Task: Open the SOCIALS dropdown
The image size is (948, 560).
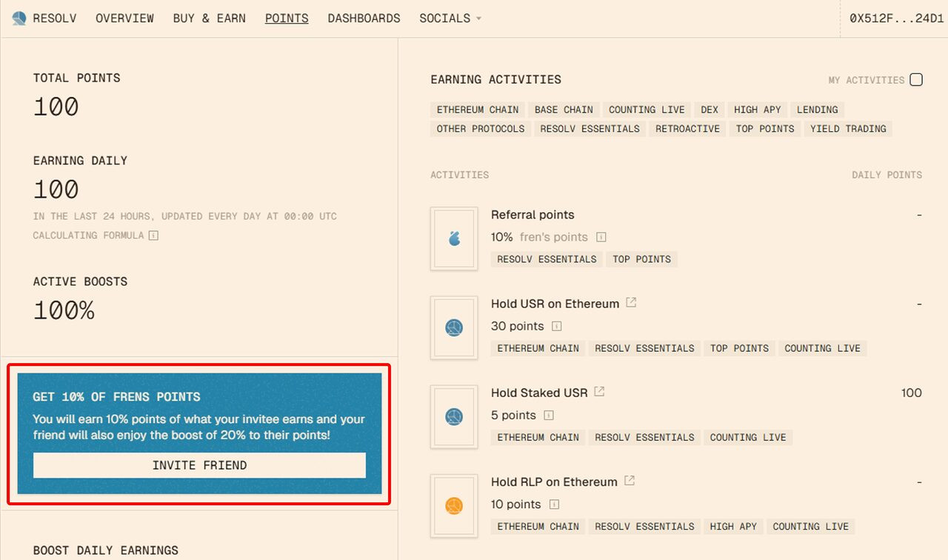Action: tap(450, 18)
